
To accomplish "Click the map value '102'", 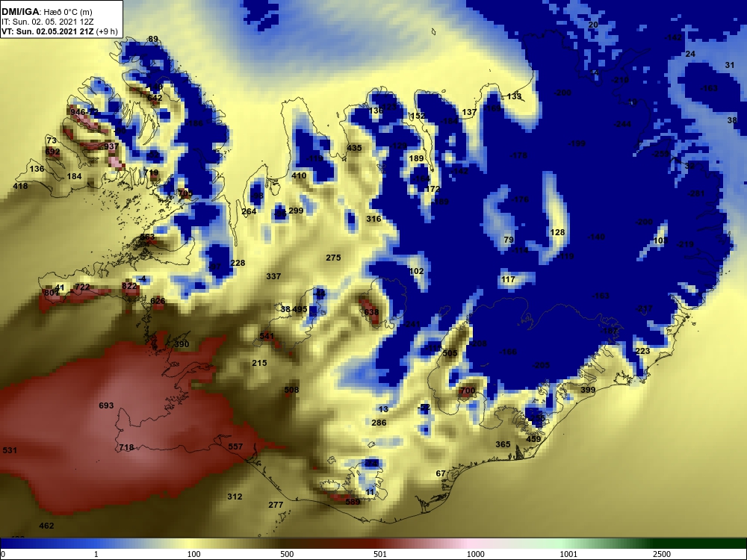I will pyautogui.click(x=416, y=271).
